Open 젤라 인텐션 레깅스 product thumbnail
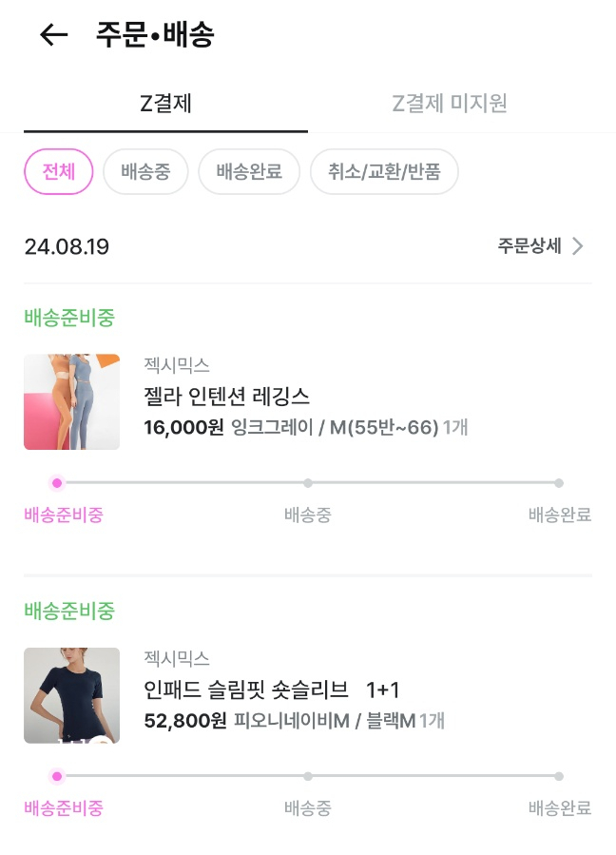The image size is (616, 855). [x=71, y=401]
